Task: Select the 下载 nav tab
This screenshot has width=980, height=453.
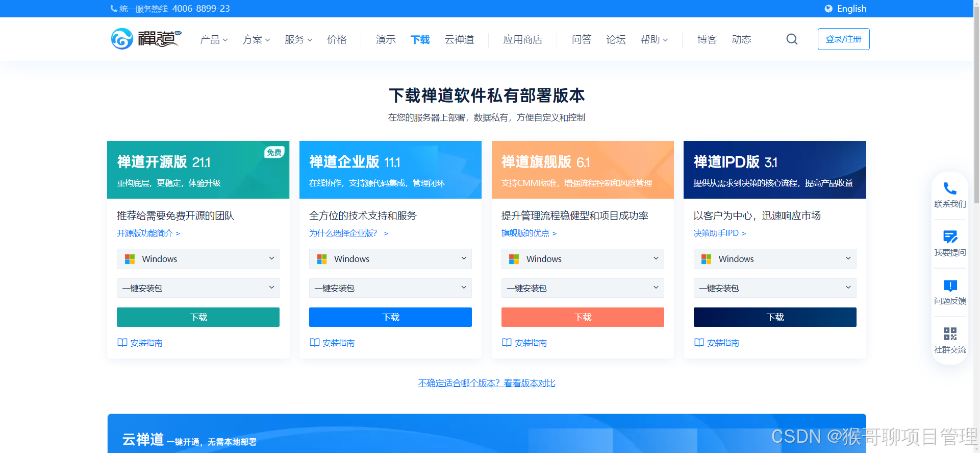Action: point(420,39)
